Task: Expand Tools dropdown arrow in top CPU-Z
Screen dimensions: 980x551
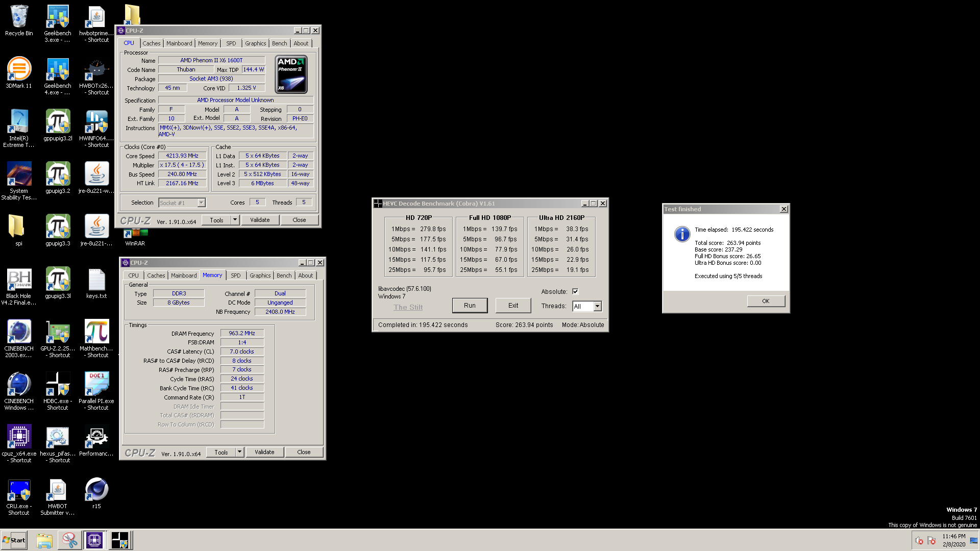Action: coord(235,220)
